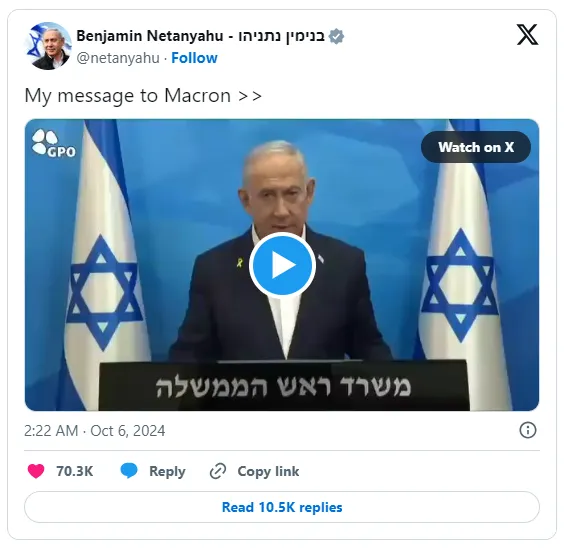Screen dimensions: 568x550
Task: Click the verified badge next to the name
Action: click(336, 36)
